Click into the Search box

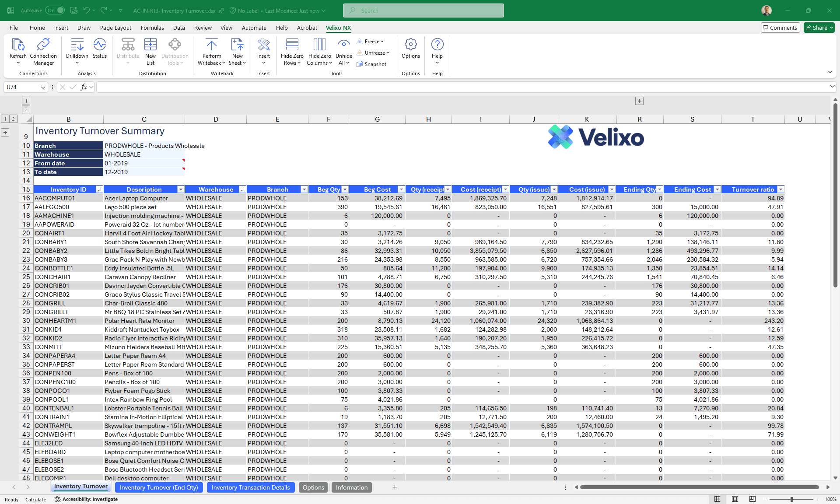[423, 10]
